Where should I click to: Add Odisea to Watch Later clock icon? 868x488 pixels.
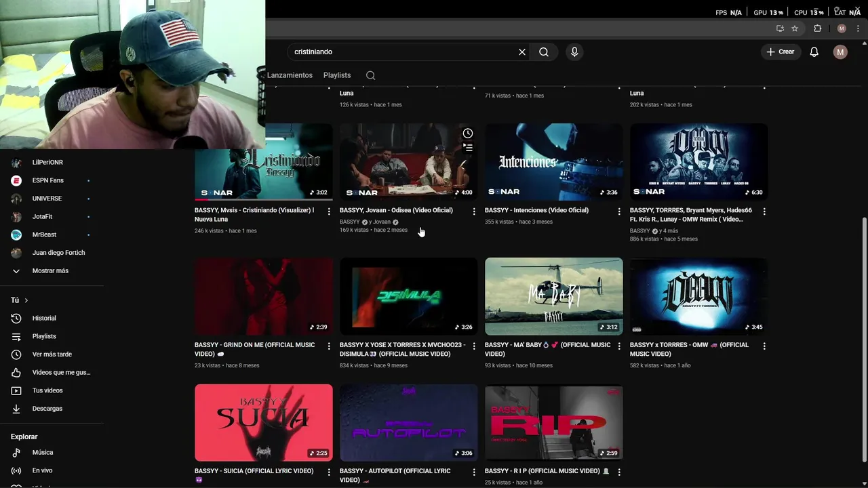tap(467, 134)
